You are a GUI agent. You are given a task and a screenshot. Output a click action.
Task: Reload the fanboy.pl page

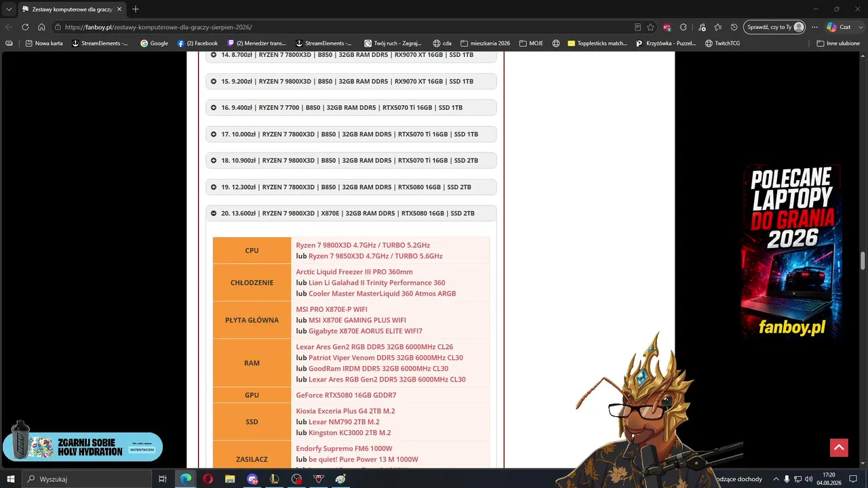click(25, 27)
